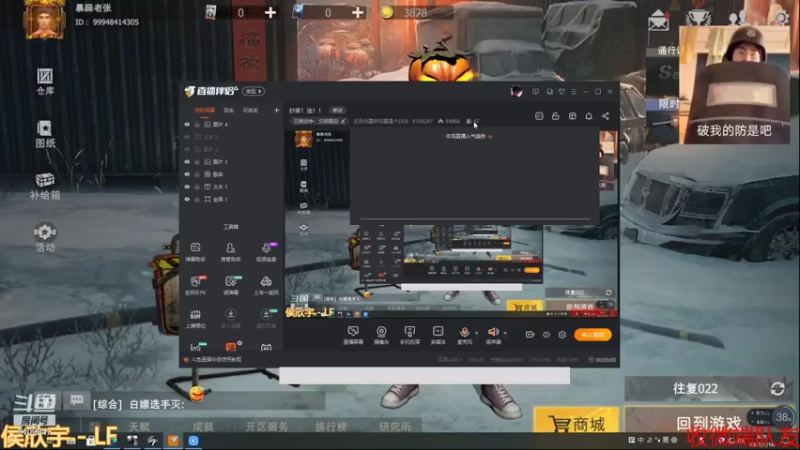Click the blue taskbar application icon
Screen dimensions: 800x450
(193, 441)
